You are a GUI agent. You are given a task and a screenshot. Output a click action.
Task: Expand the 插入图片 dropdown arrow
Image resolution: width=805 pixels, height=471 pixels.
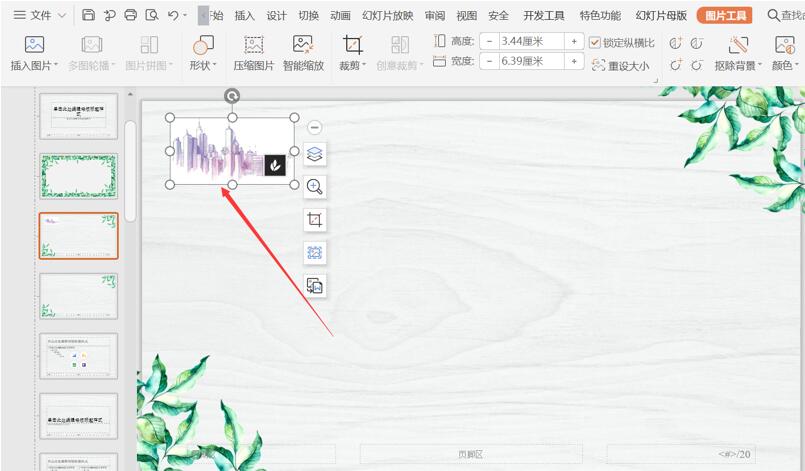[x=55, y=66]
